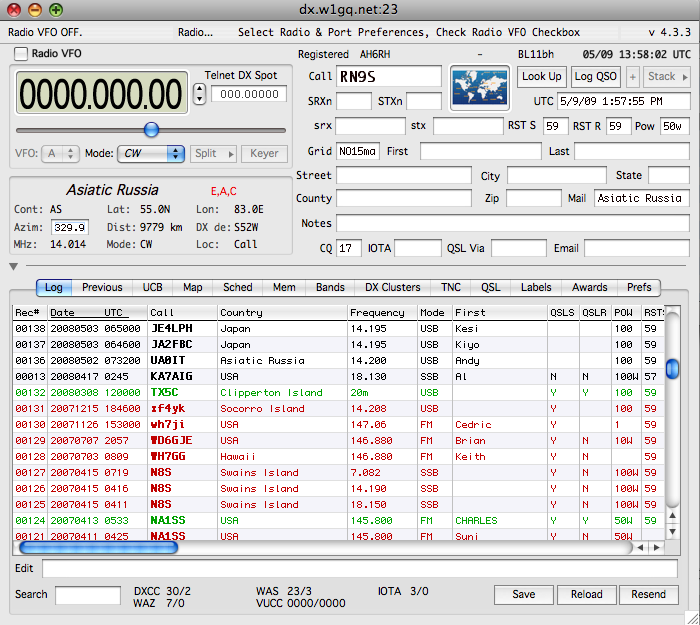Select the KA7AIG log entry
This screenshot has width=700, height=625.
(338, 377)
